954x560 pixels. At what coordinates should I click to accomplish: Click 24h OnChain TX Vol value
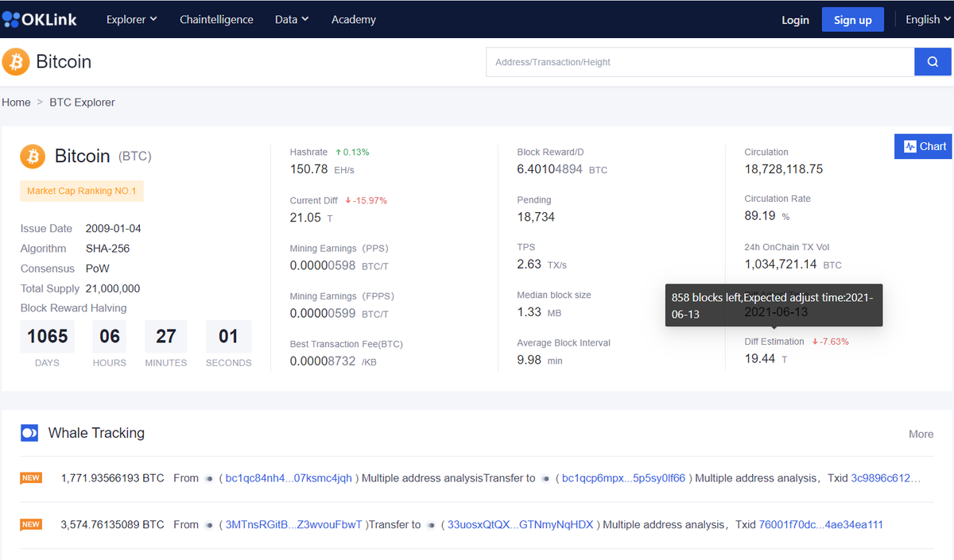coord(793,265)
